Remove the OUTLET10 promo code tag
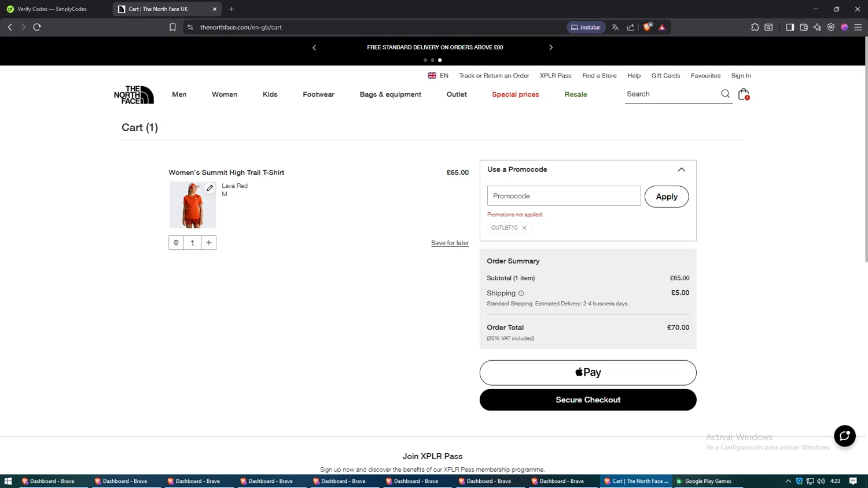This screenshot has width=868, height=488. click(x=524, y=228)
